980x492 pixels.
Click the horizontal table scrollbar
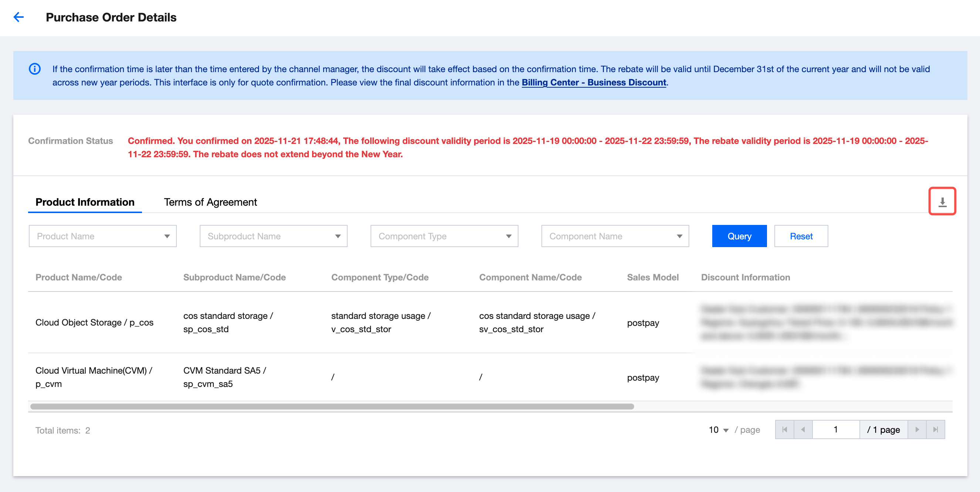tap(332, 407)
